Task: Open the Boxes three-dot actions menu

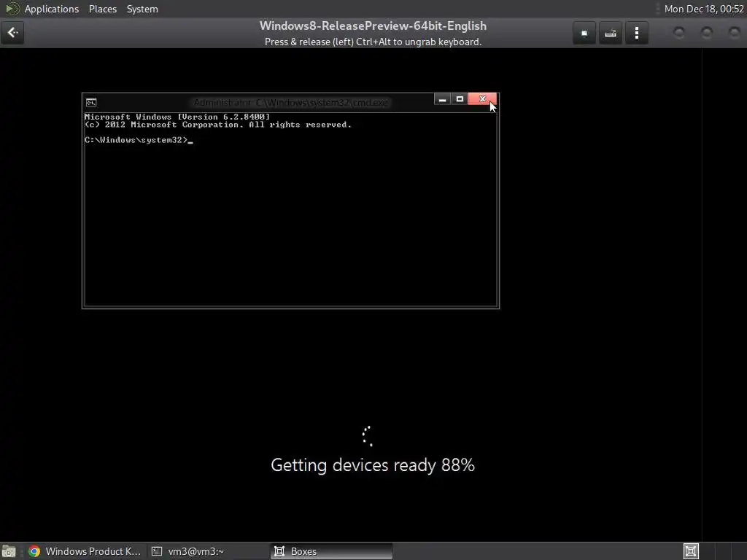Action: (x=636, y=34)
